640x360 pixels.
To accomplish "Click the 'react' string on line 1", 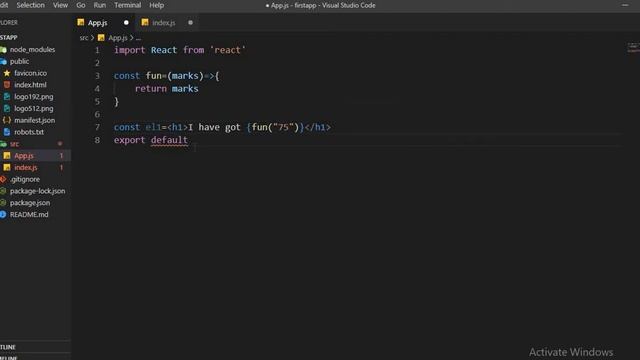I will [228, 50].
